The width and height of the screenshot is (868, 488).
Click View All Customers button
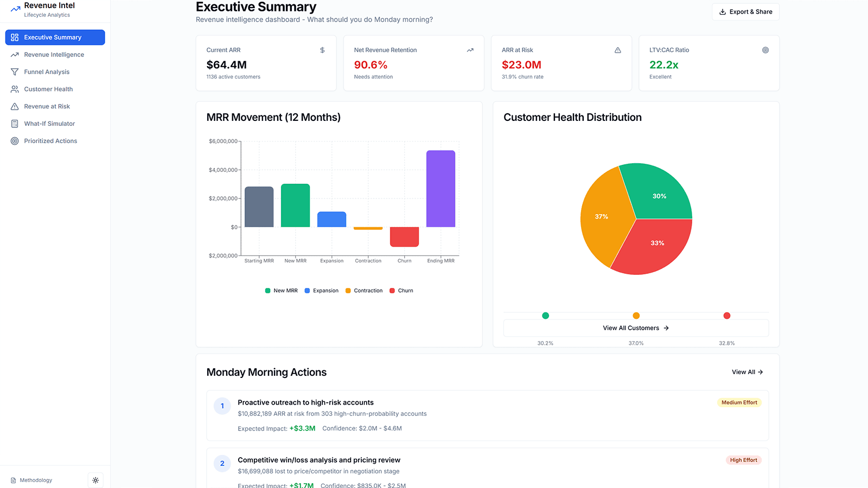[x=635, y=328]
